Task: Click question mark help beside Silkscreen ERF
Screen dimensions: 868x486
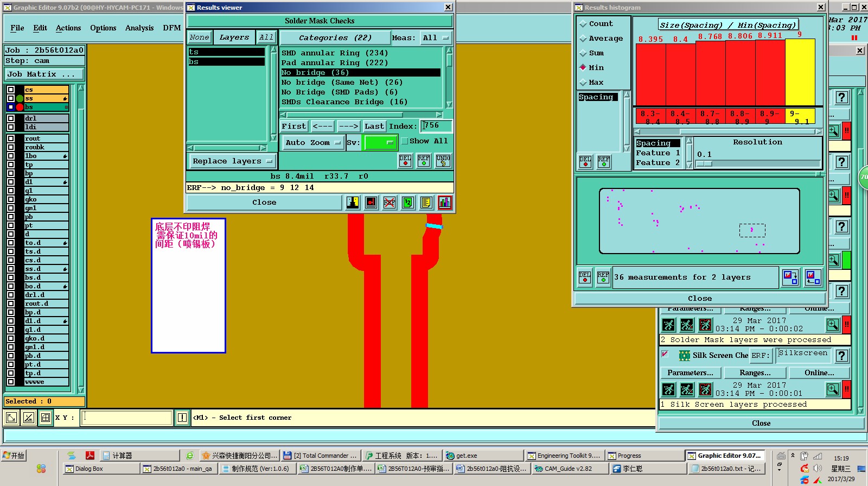Action: [x=841, y=356]
